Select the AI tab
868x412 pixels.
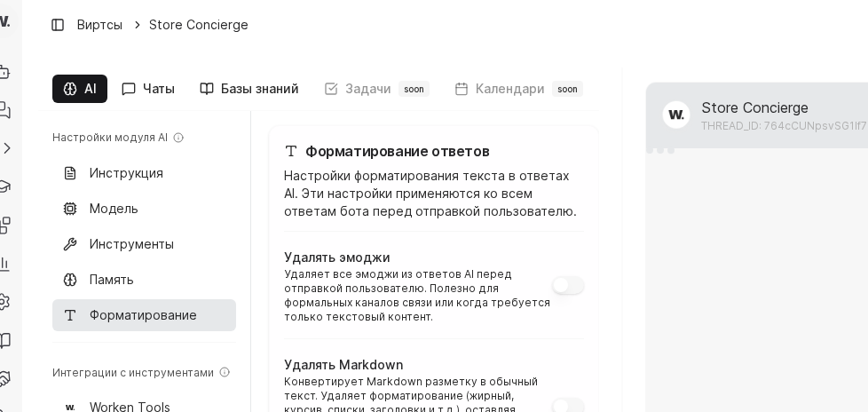click(x=80, y=89)
